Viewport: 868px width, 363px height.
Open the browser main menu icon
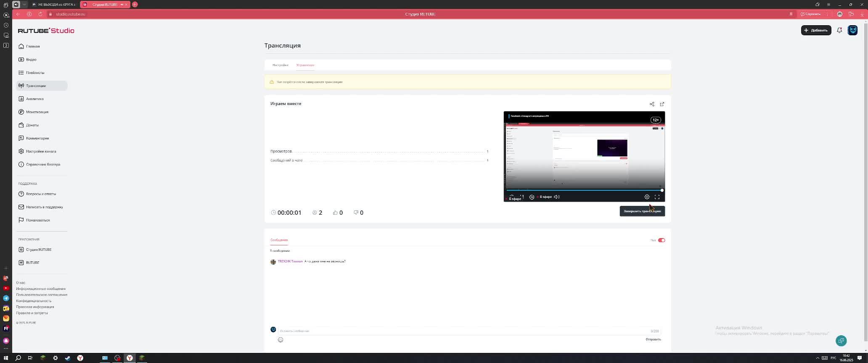828,4
